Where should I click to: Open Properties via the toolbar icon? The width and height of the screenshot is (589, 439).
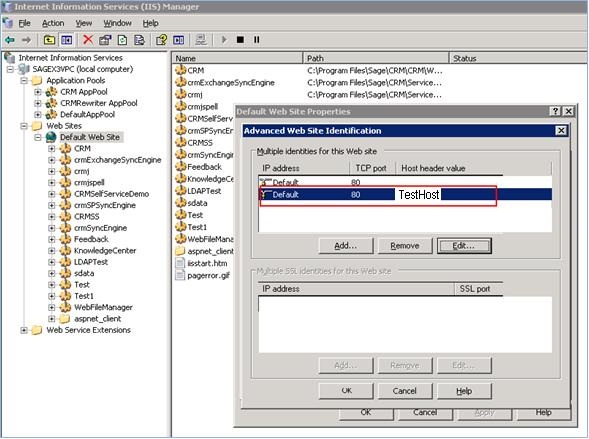(105, 39)
